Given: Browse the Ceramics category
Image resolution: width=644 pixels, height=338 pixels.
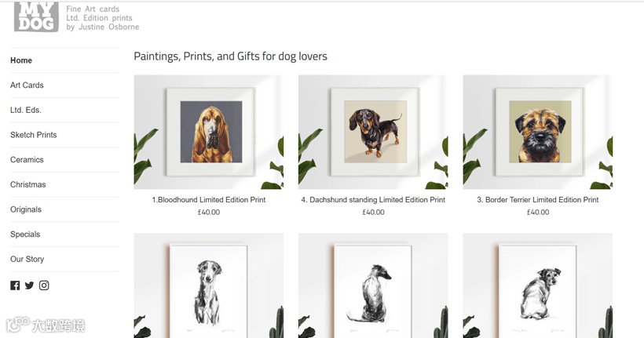Looking at the screenshot, I should pyautogui.click(x=27, y=160).
